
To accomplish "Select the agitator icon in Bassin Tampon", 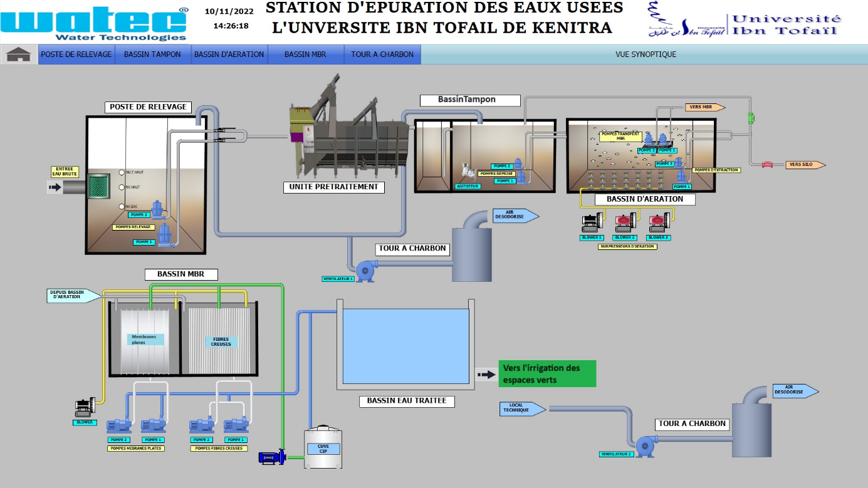I will coord(467,172).
